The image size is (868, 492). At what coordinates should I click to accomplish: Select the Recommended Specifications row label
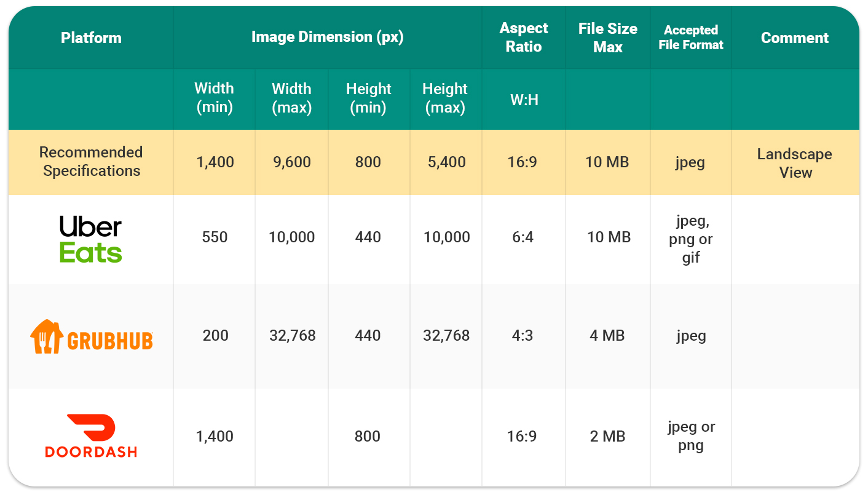pyautogui.click(x=91, y=162)
